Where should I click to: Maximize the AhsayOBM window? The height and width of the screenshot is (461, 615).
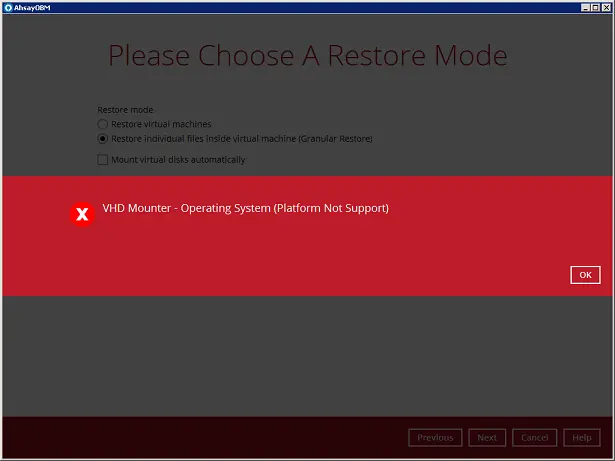595,6
